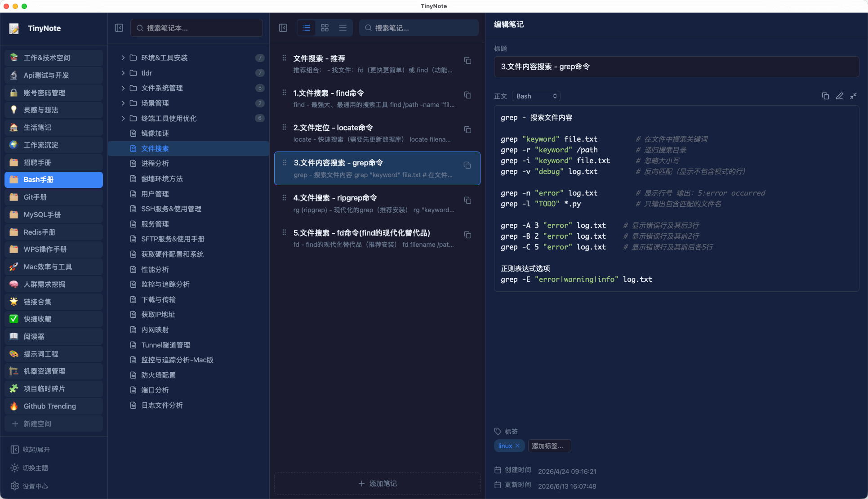Open 设置中心 settings
This screenshot has height=499, width=868.
click(30, 486)
